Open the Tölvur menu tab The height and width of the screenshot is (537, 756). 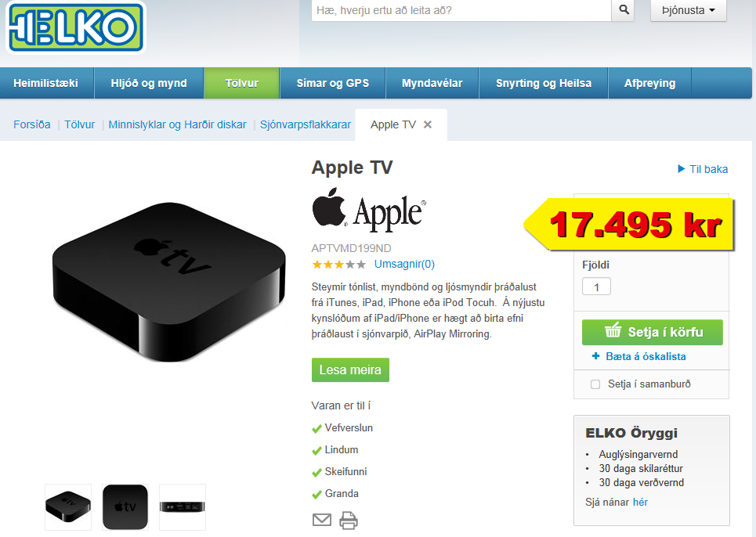tap(241, 83)
